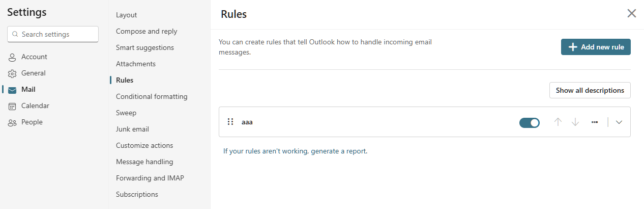Click Add new rule button
The width and height of the screenshot is (644, 209).
[x=596, y=47]
